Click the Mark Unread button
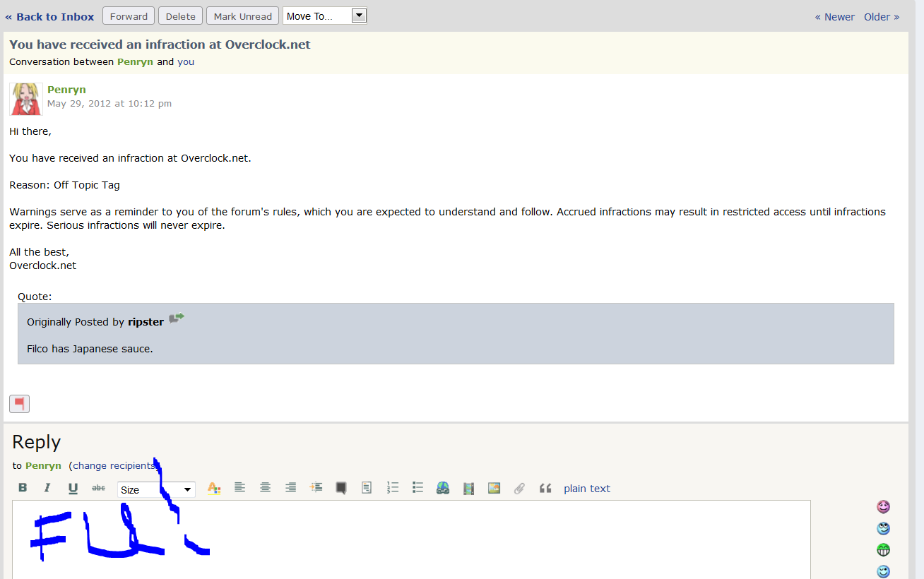This screenshot has width=924, height=579. click(x=242, y=15)
